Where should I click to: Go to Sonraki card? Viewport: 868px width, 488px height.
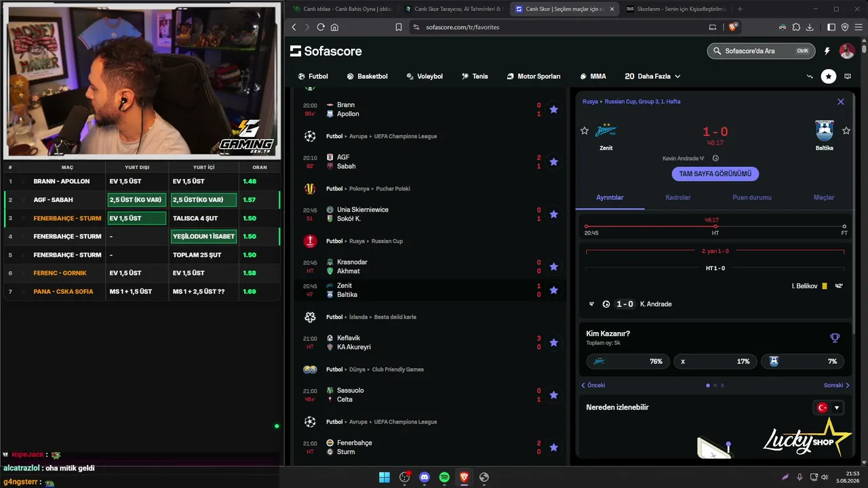pyautogui.click(x=837, y=385)
